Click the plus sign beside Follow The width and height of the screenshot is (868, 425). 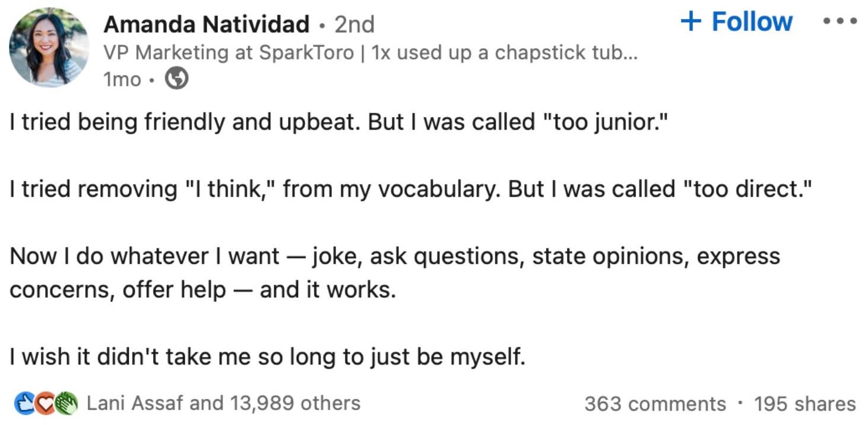tap(690, 22)
